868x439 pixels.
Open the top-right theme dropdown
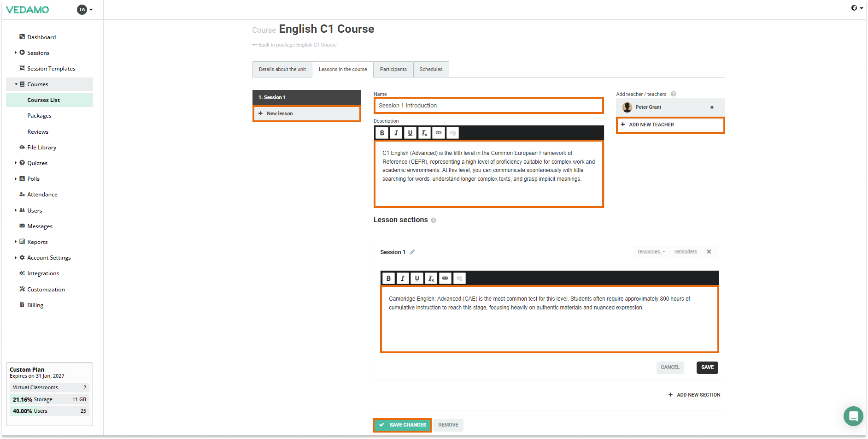point(857,8)
